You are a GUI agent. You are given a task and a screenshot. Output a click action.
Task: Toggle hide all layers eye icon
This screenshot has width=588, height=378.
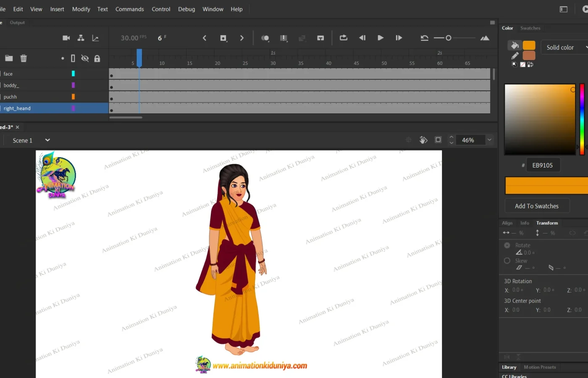[85, 58]
